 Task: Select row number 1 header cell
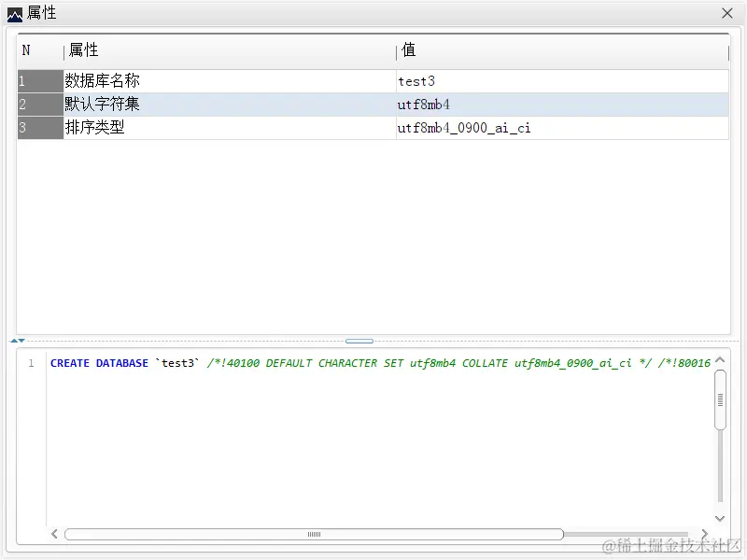[40, 81]
